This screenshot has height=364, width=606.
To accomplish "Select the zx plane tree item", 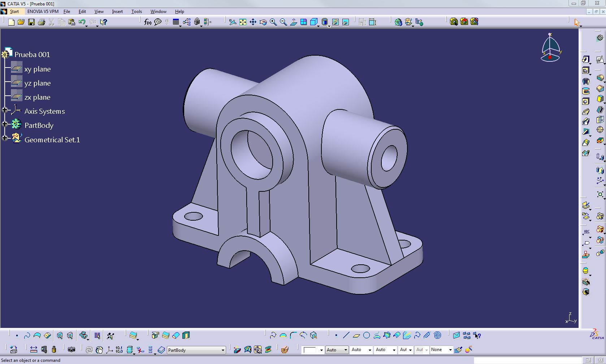I will tap(38, 97).
